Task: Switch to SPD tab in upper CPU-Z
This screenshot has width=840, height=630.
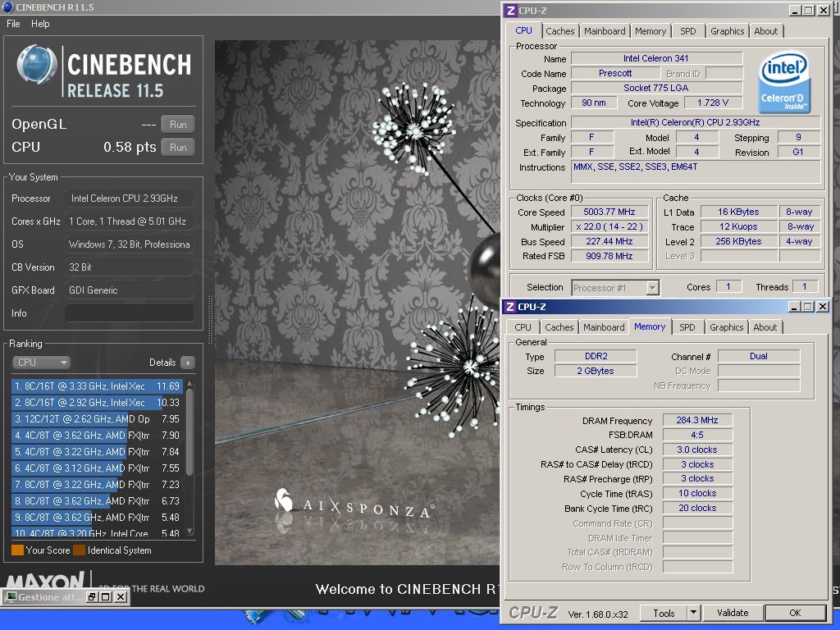Action: (688, 31)
